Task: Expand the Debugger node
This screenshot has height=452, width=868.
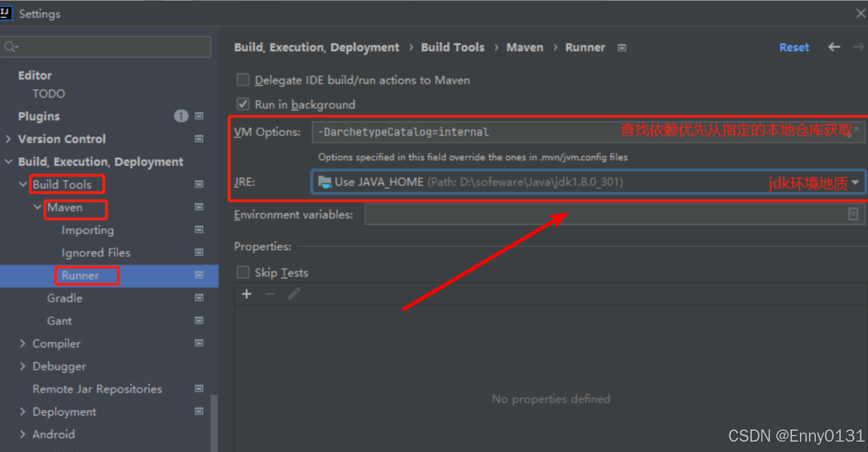Action: pos(23,366)
